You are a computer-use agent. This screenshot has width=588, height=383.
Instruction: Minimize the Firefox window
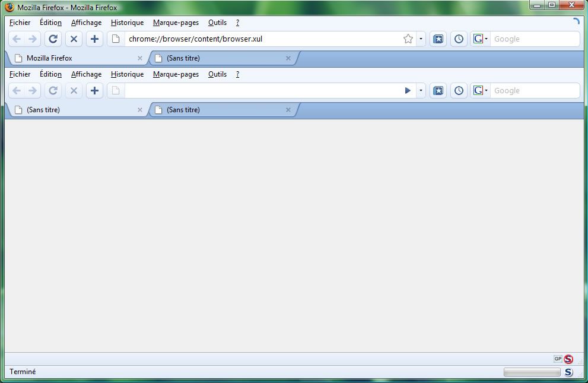coord(538,5)
